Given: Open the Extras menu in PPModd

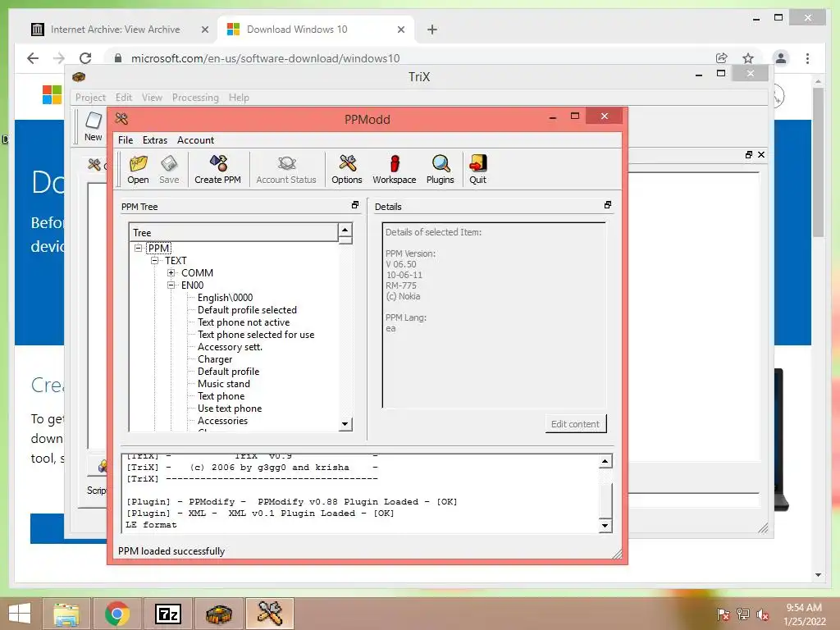Looking at the screenshot, I should (x=155, y=139).
